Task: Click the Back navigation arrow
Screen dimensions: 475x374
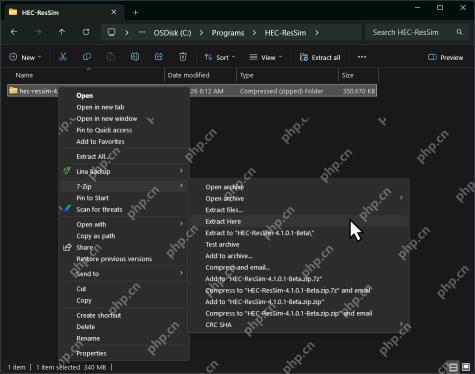Action: 14,32
